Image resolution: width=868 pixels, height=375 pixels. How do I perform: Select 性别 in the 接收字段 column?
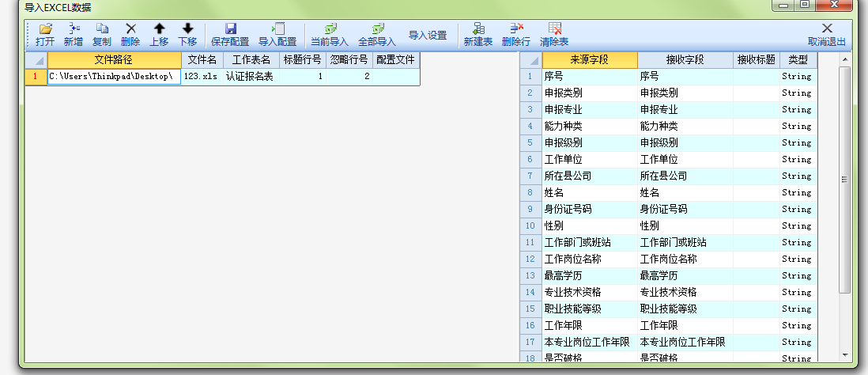point(685,226)
